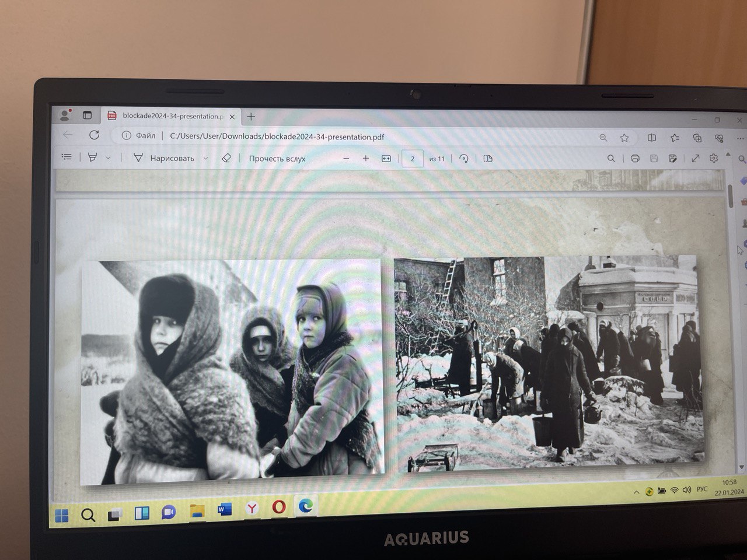747x560 pixels.
Task: Open the Widgets panel on taskbar
Action: (142, 514)
